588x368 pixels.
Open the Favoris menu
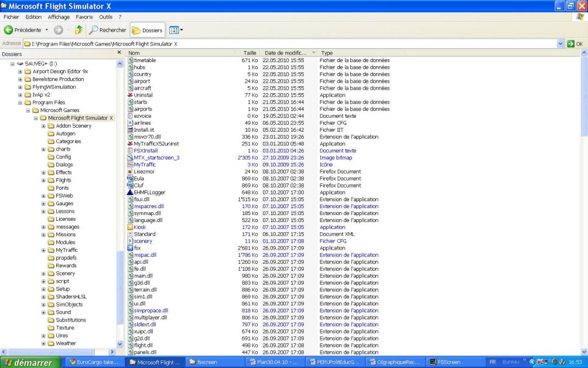pos(84,17)
